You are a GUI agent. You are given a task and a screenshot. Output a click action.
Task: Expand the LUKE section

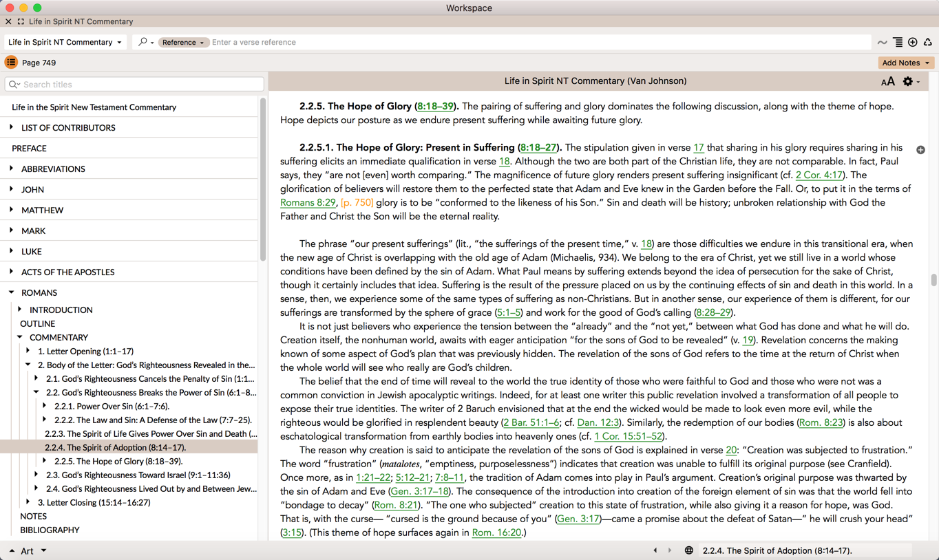tap(11, 251)
